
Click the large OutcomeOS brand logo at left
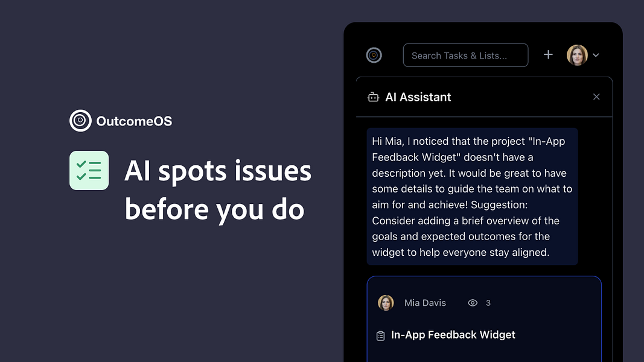(x=80, y=121)
